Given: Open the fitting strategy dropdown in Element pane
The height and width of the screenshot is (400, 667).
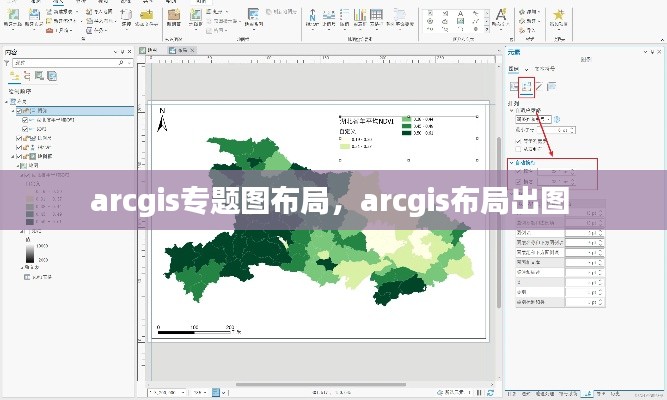Looking at the screenshot, I should tap(533, 120).
